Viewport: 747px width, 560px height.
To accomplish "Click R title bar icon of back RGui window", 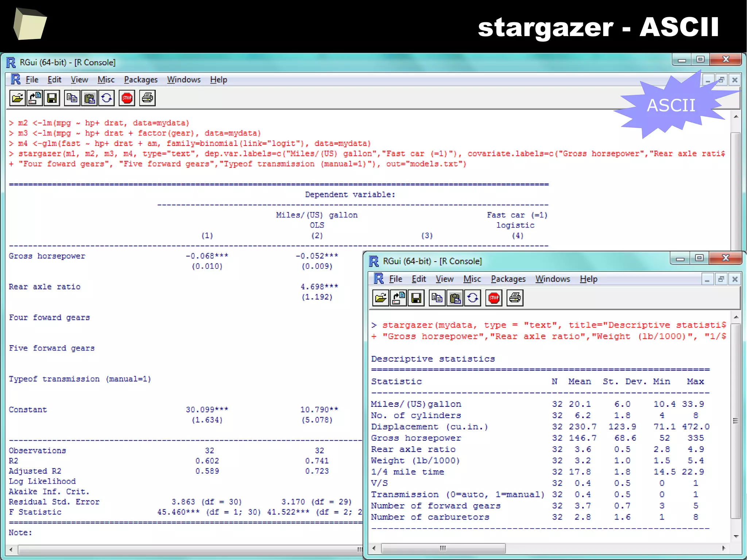I will tap(11, 62).
